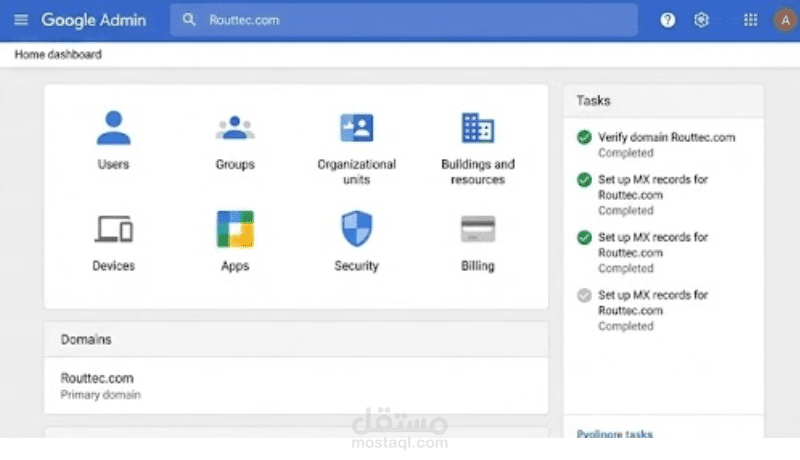This screenshot has width=800, height=460.
Task: Open the tasks link at panel bottom
Action: [x=614, y=434]
